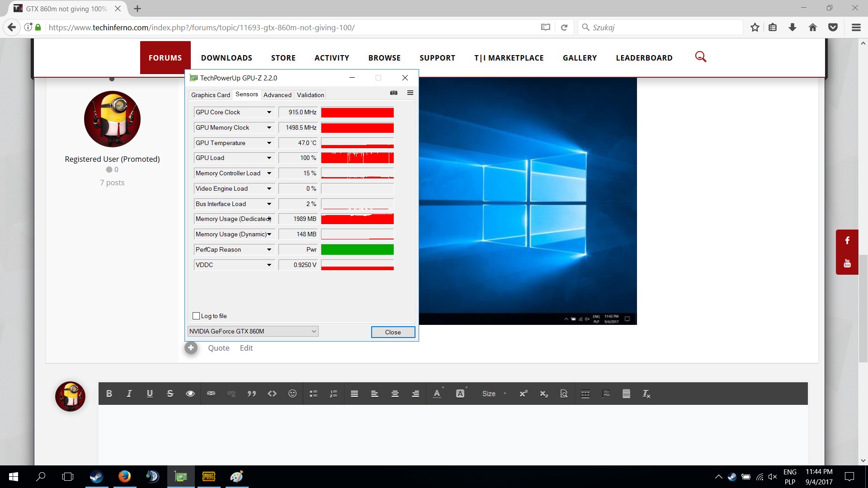Screen dimensions: 868x488
Task: Click the Quote link under the post
Action: pyautogui.click(x=219, y=348)
